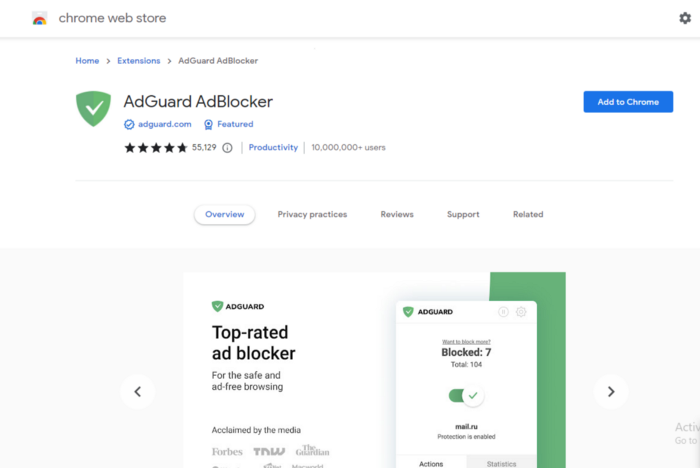Click the Acclaimed by the media text
Image resolution: width=700 pixels, height=468 pixels.
click(256, 430)
